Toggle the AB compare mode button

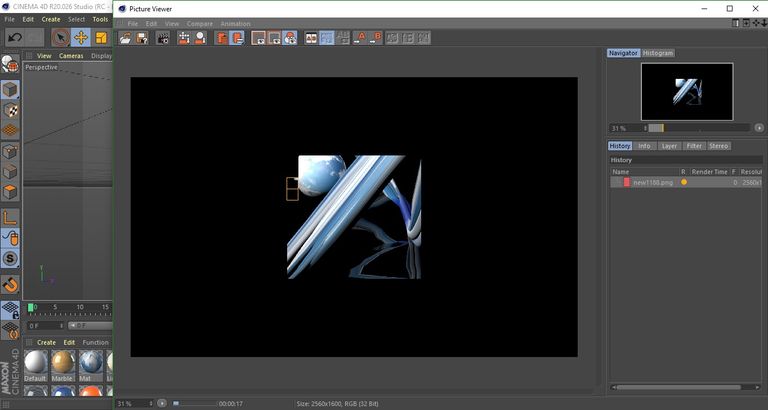[x=311, y=38]
